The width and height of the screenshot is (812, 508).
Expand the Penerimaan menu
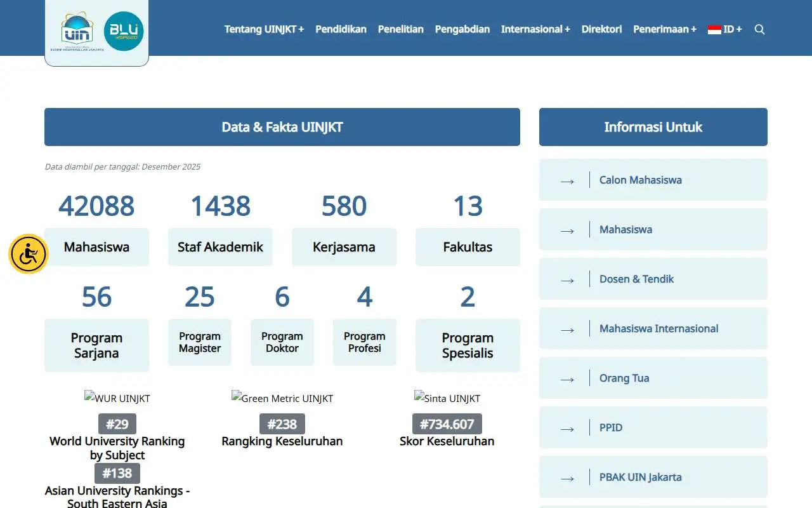(x=665, y=29)
